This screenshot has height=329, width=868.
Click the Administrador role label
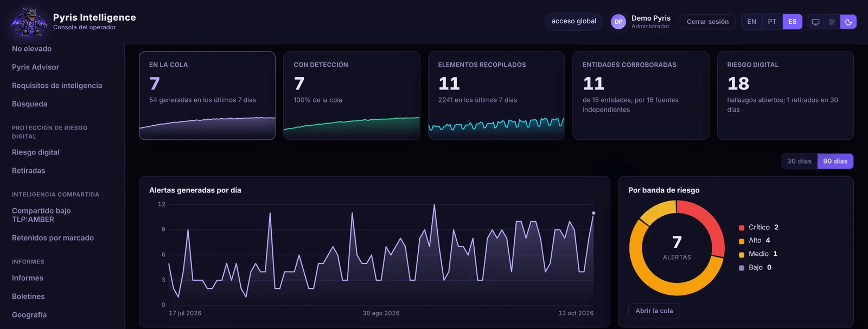pyautogui.click(x=650, y=27)
